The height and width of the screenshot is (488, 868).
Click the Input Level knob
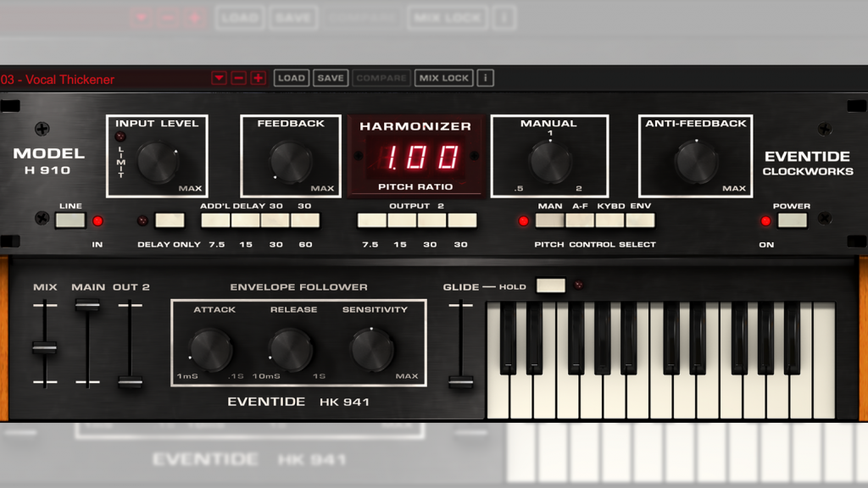158,162
